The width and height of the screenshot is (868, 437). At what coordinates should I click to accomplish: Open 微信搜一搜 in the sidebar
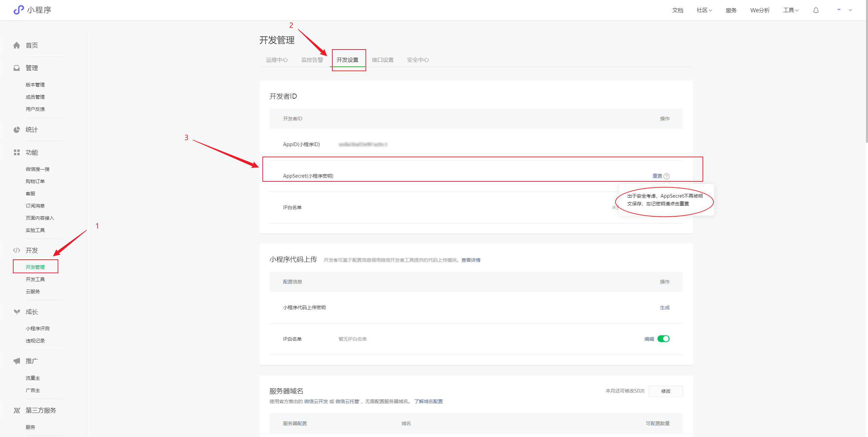[38, 169]
